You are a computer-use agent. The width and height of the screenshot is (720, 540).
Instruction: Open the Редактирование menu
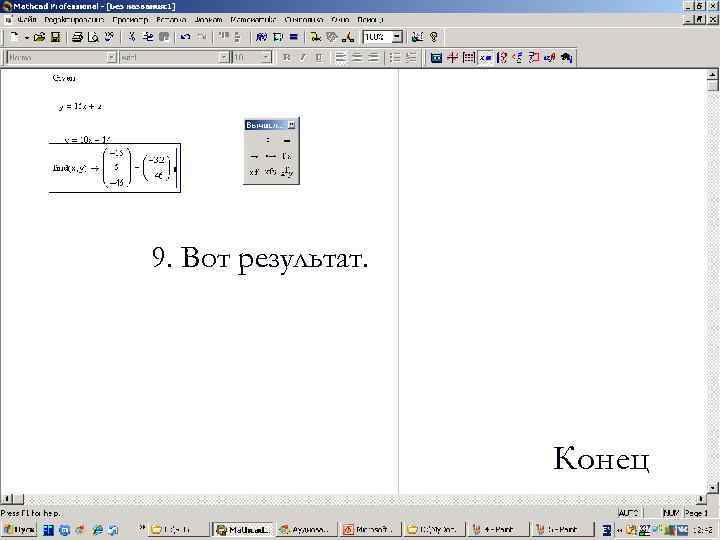[74, 20]
